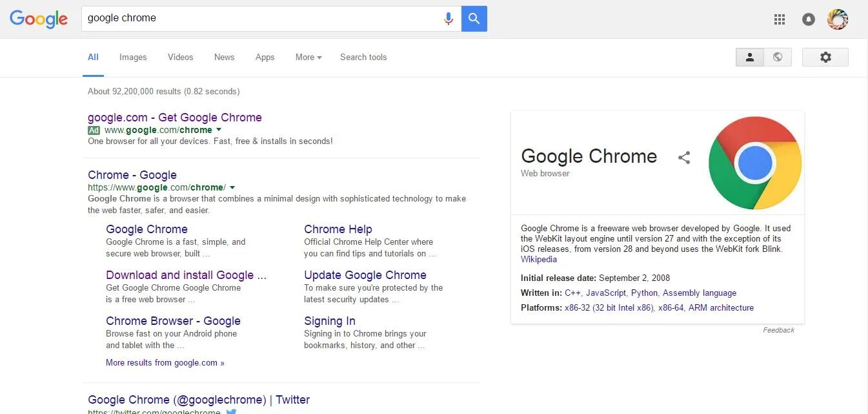Screen dimensions: 868x414
Task: Switch to private results person toggle
Action: click(750, 57)
